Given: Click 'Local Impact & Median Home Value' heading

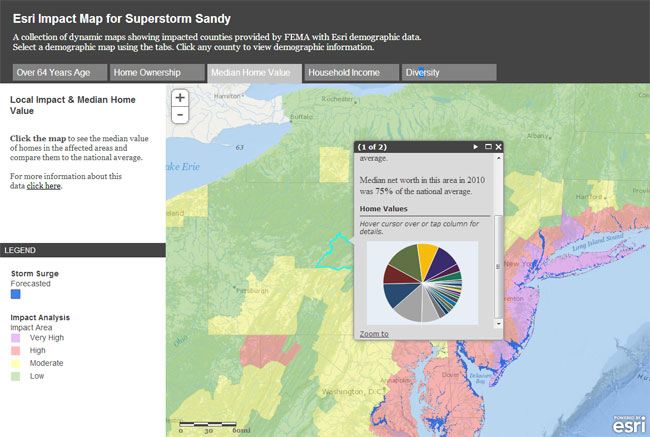Looking at the screenshot, I should tap(73, 105).
